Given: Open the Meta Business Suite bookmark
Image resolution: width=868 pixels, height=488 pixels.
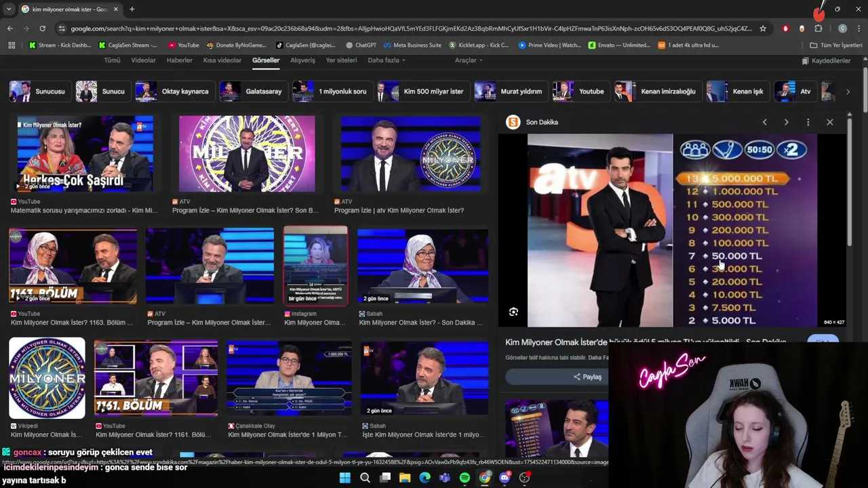Looking at the screenshot, I should tap(412, 45).
